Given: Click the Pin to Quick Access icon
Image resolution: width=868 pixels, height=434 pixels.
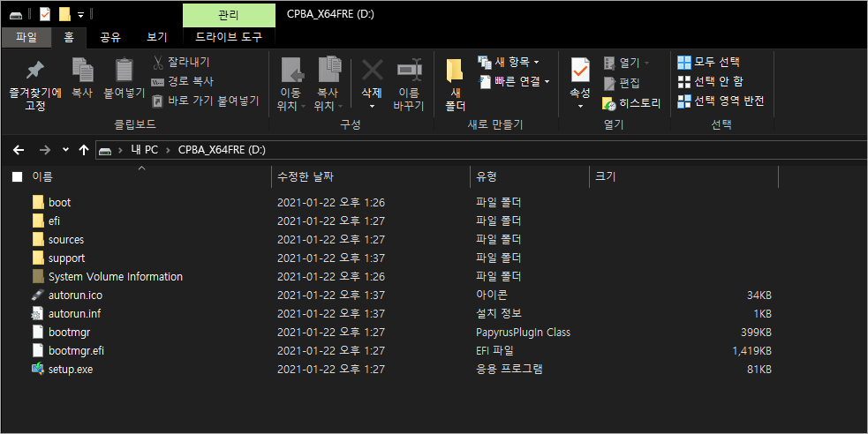Looking at the screenshot, I should pos(34,71).
